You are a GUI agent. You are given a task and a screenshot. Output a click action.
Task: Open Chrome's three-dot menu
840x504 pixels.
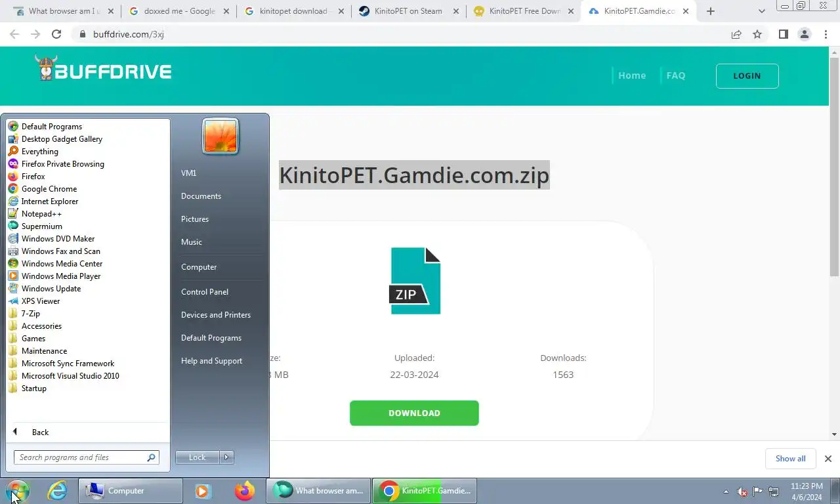click(x=826, y=34)
